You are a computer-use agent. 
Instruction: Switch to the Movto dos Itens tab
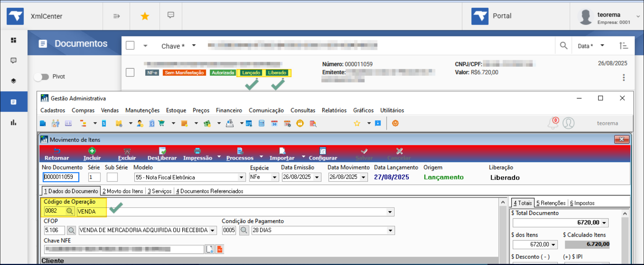point(123,191)
